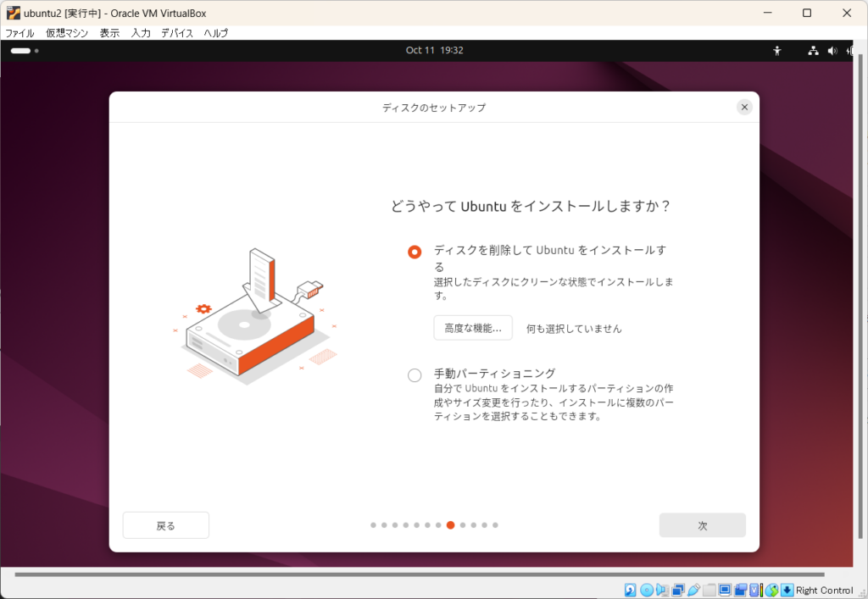Click the 戻る back button
This screenshot has height=599, width=868.
pos(166,525)
